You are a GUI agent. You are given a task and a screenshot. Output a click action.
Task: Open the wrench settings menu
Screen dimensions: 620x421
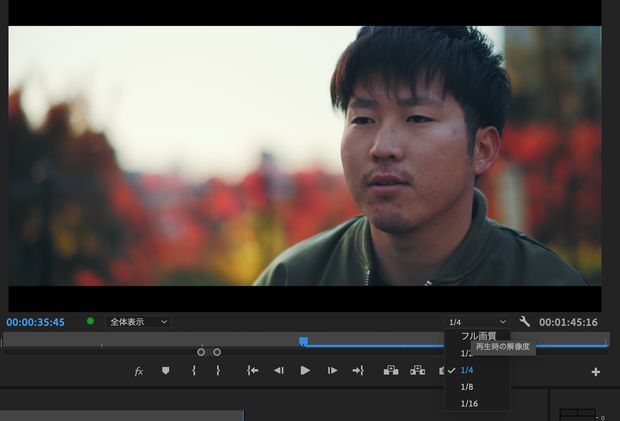(525, 322)
